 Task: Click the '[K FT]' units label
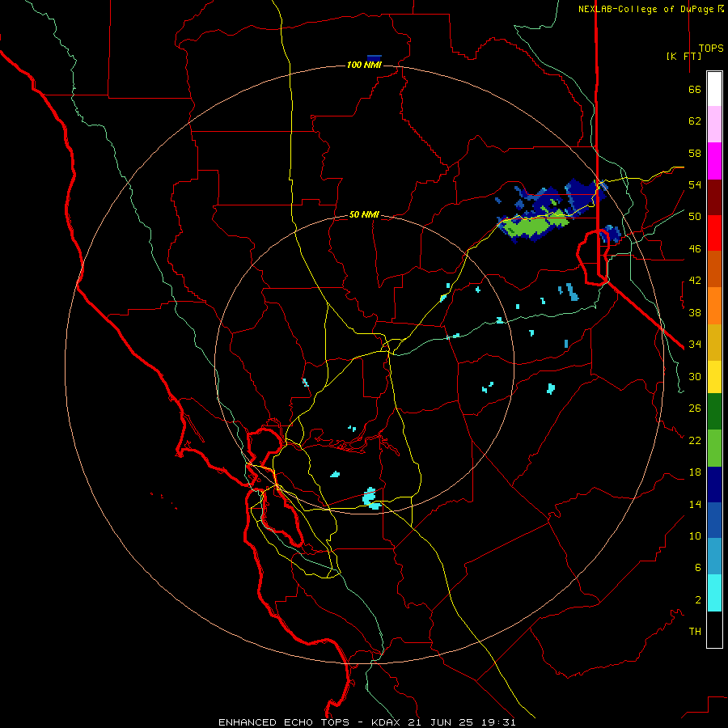click(x=684, y=56)
